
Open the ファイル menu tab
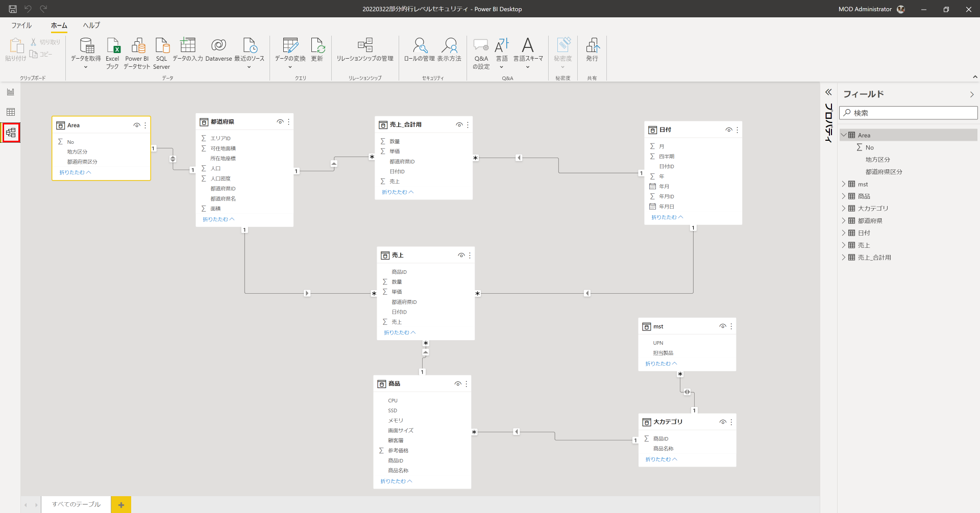[x=21, y=25]
